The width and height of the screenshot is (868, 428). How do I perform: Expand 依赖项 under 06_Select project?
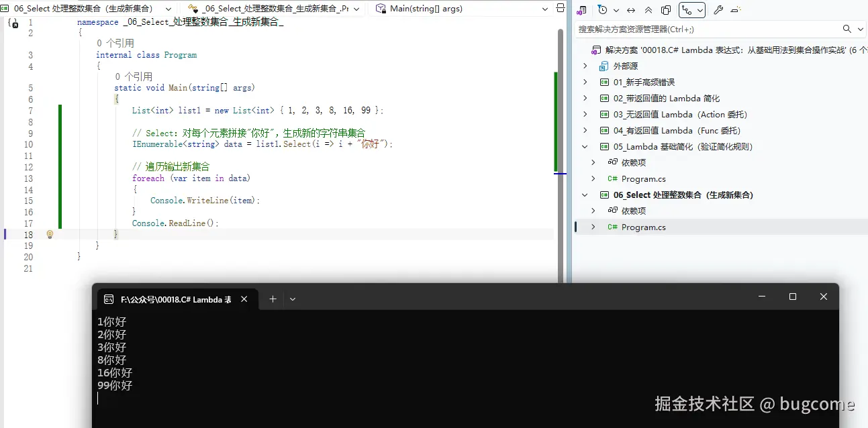pyautogui.click(x=593, y=211)
